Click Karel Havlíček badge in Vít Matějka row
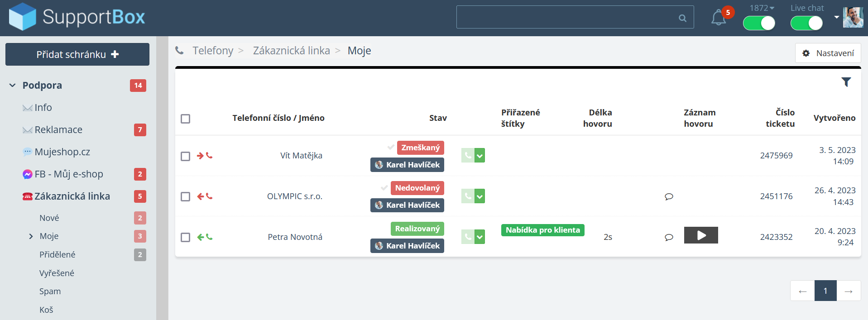This screenshot has width=868, height=320. [407, 165]
